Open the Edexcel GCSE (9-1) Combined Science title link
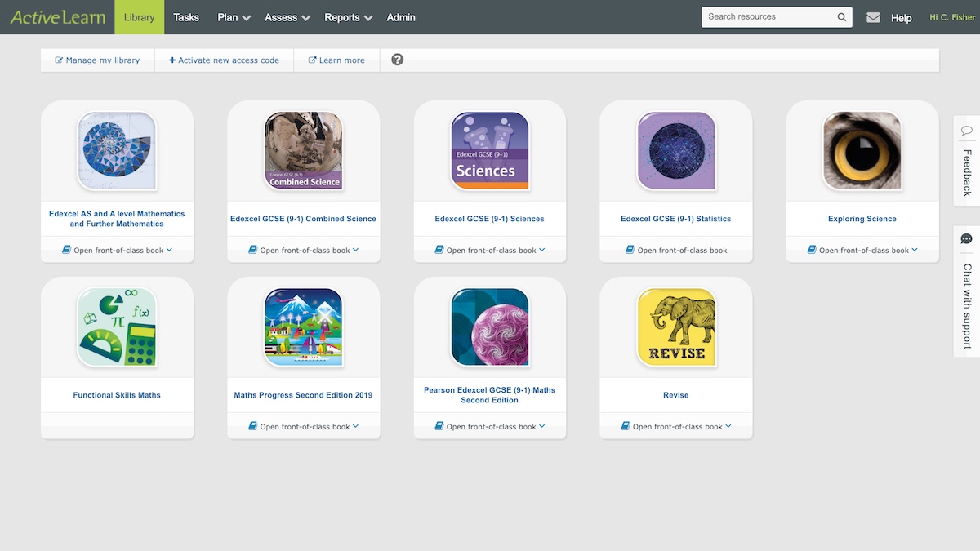The width and height of the screenshot is (980, 551). pyautogui.click(x=304, y=219)
